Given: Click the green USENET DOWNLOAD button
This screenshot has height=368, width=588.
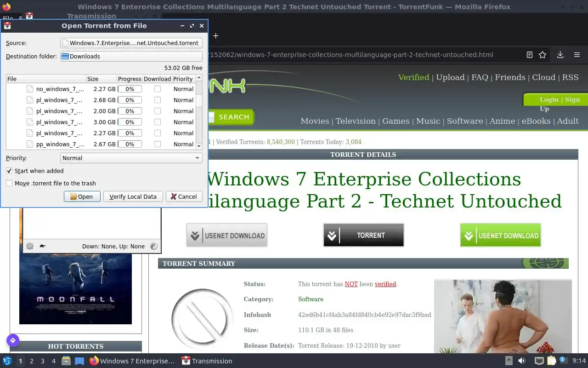Looking at the screenshot, I should [500, 235].
